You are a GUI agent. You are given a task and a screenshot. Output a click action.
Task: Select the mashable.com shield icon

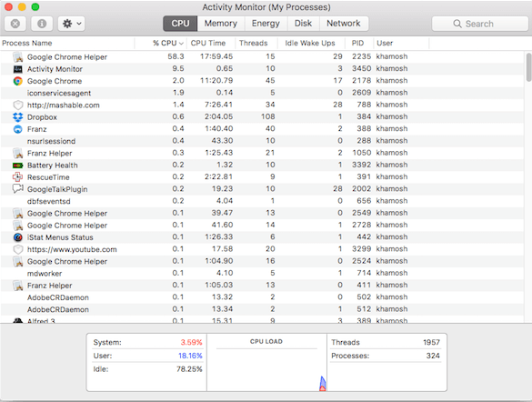coord(17,106)
